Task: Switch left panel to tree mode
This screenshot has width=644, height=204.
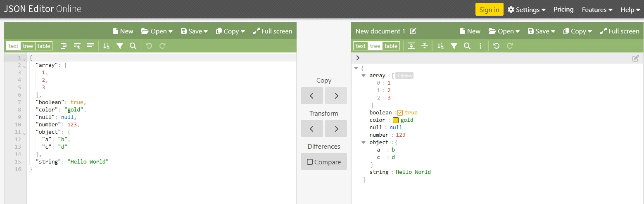Action: coord(28,46)
